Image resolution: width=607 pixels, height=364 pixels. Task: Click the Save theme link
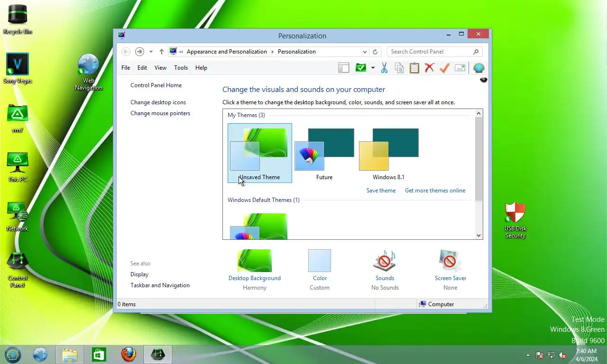click(x=381, y=191)
